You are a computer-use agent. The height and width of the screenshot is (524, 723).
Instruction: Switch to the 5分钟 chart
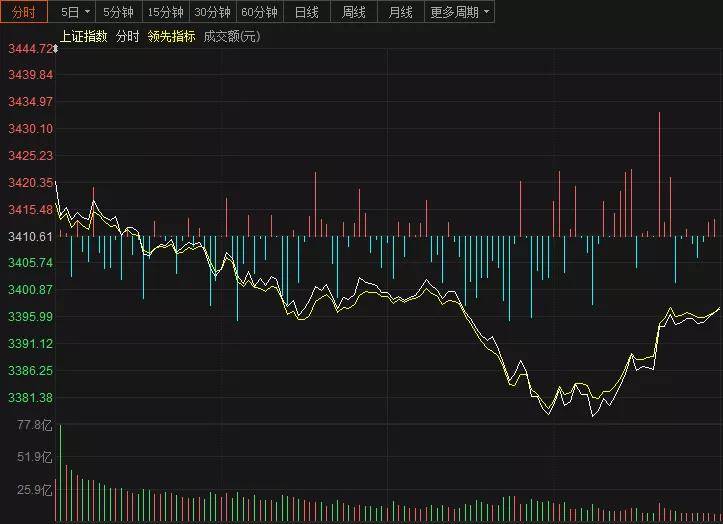coord(118,12)
